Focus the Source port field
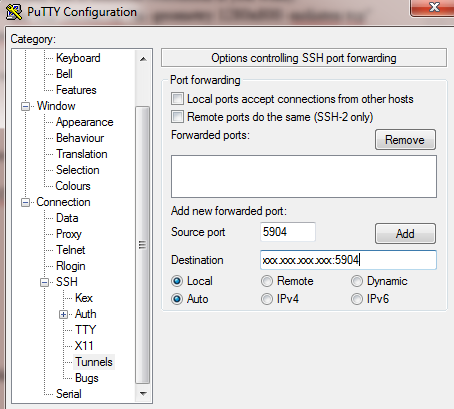454x409 pixels. (288, 232)
